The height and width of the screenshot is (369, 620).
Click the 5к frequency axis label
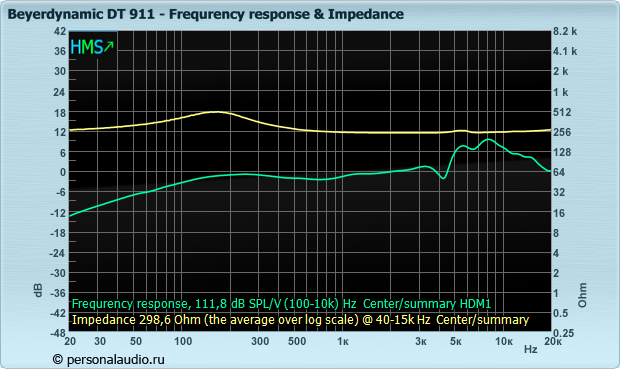[456, 341]
